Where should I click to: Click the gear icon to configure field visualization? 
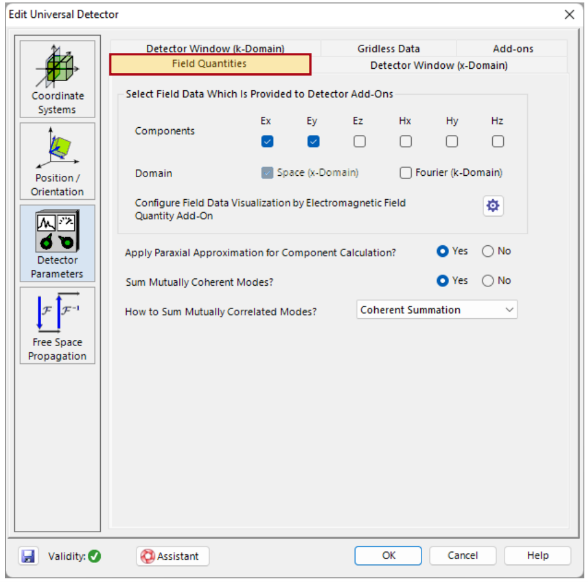(x=493, y=206)
